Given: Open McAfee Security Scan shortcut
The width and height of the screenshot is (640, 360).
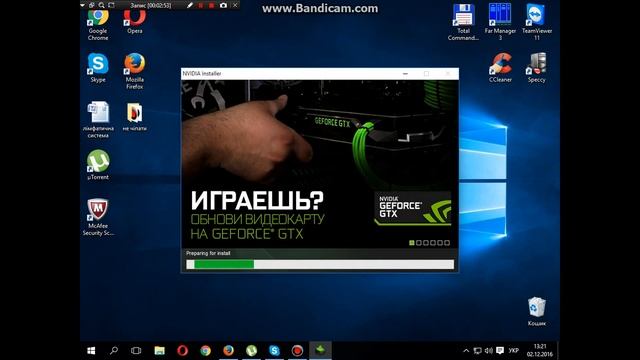Looking at the screenshot, I should [x=98, y=217].
